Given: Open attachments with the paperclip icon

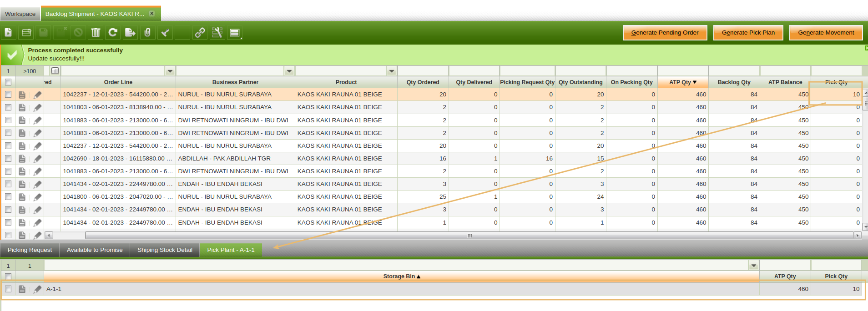Looking at the screenshot, I should click(147, 33).
